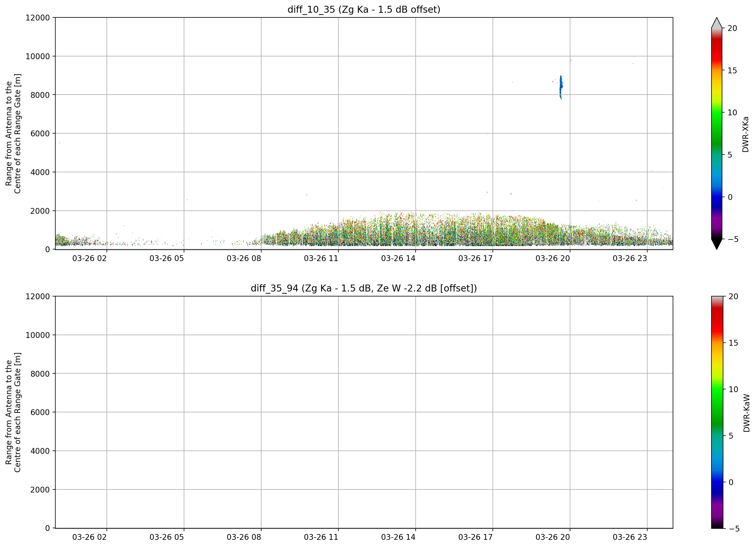Click the 10 tick on DWR-KaW colorbar

pos(733,389)
